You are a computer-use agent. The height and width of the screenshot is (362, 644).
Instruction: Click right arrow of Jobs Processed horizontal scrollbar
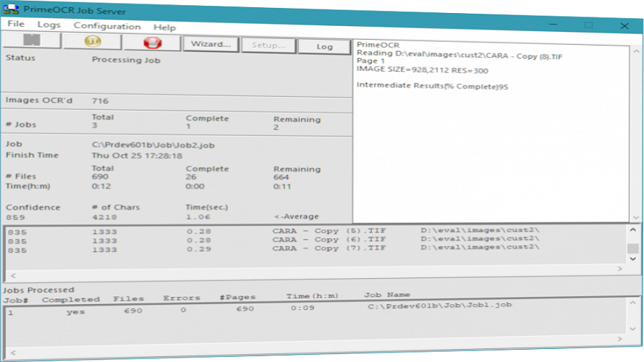[620, 339]
